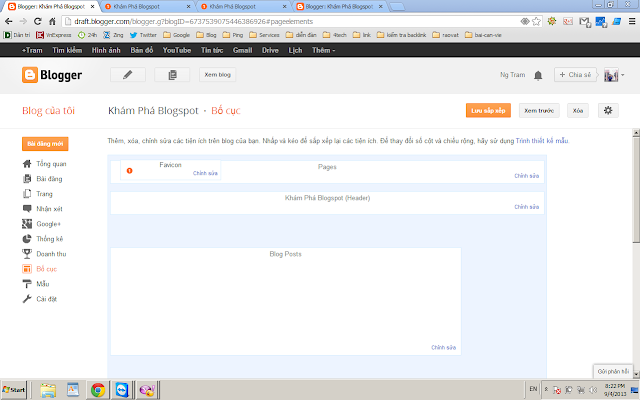This screenshot has width=640, height=400.
Task: Edit the Pages widget via Chỉnh sửa
Action: click(527, 176)
